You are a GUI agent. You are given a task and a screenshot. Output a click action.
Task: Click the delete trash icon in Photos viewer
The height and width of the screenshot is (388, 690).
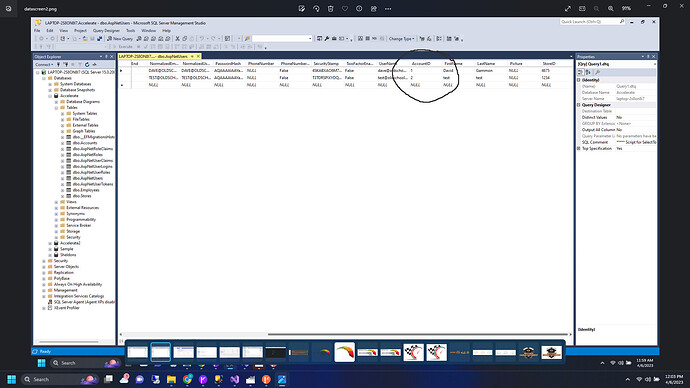click(x=330, y=8)
